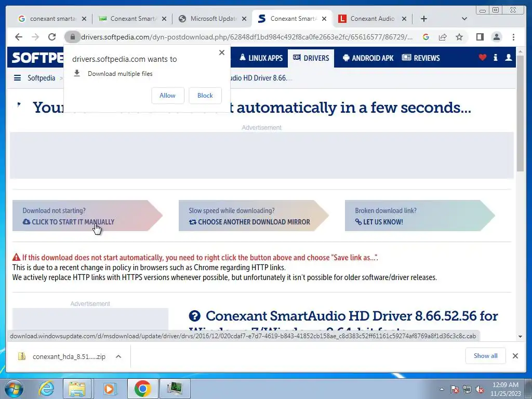Close the Conexant Audio tab

[x=404, y=19]
